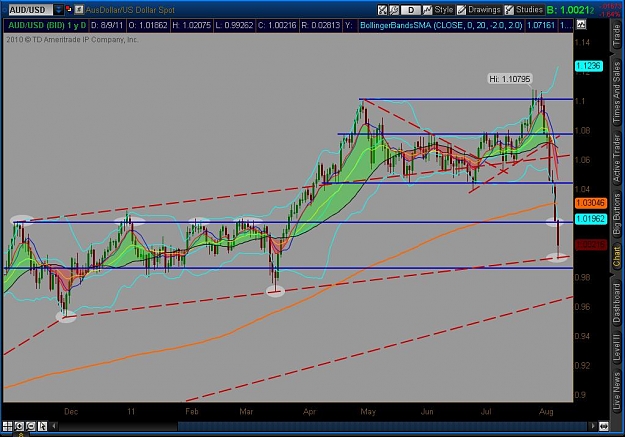Click the 1.01962 cyan price label
This screenshot has width=625, height=437.
(591, 219)
